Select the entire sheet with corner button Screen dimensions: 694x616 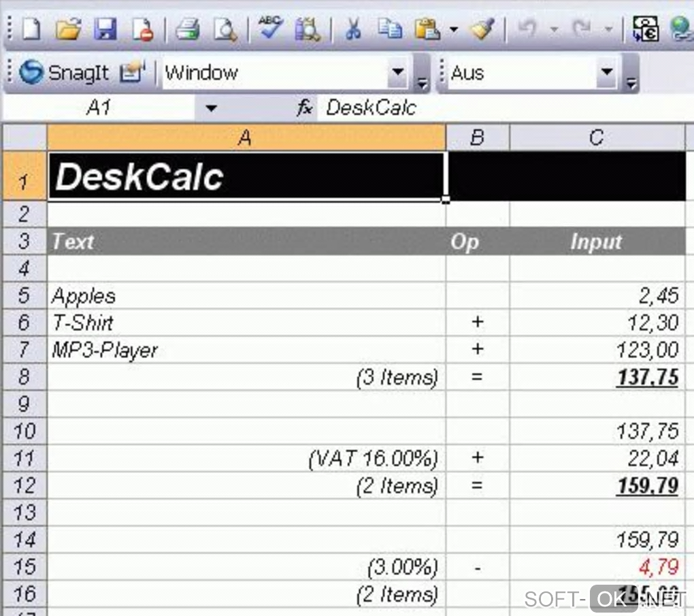[x=24, y=137]
